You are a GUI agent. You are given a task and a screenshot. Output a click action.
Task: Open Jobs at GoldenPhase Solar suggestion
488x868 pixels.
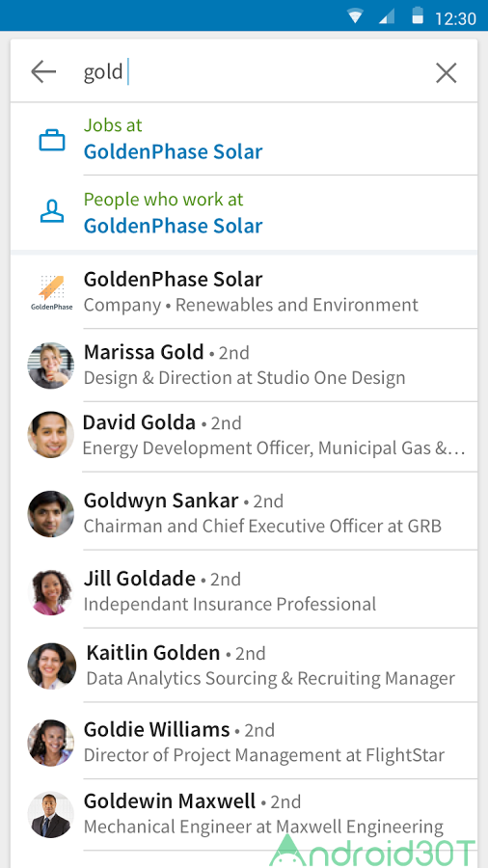point(243,139)
